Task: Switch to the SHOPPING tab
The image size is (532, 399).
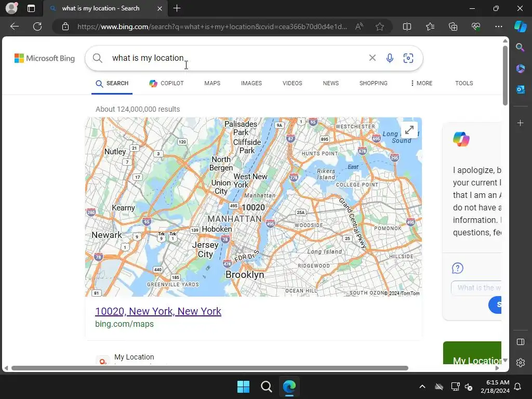Action: 373,83
